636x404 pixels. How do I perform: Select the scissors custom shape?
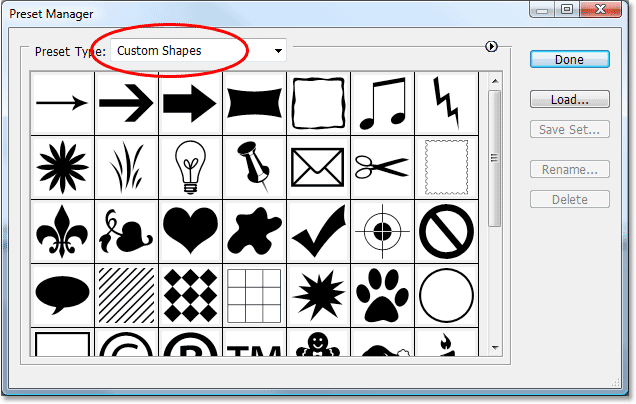point(382,166)
